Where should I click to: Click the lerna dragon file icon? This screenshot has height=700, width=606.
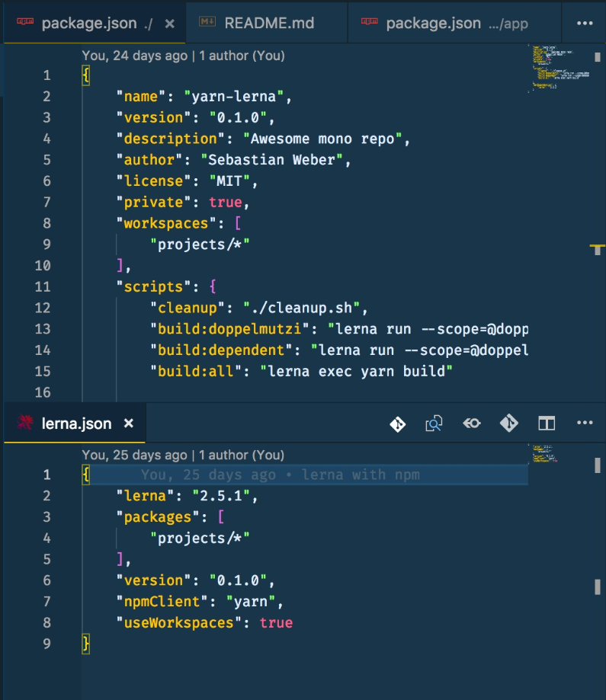coord(25,422)
